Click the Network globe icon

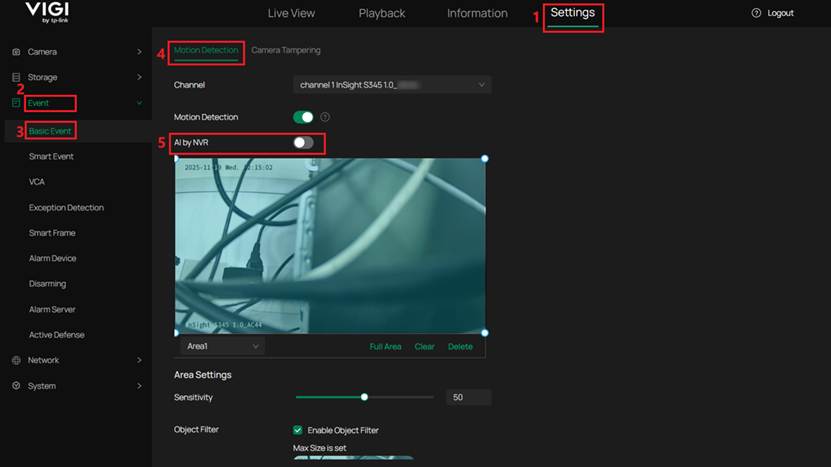point(16,360)
